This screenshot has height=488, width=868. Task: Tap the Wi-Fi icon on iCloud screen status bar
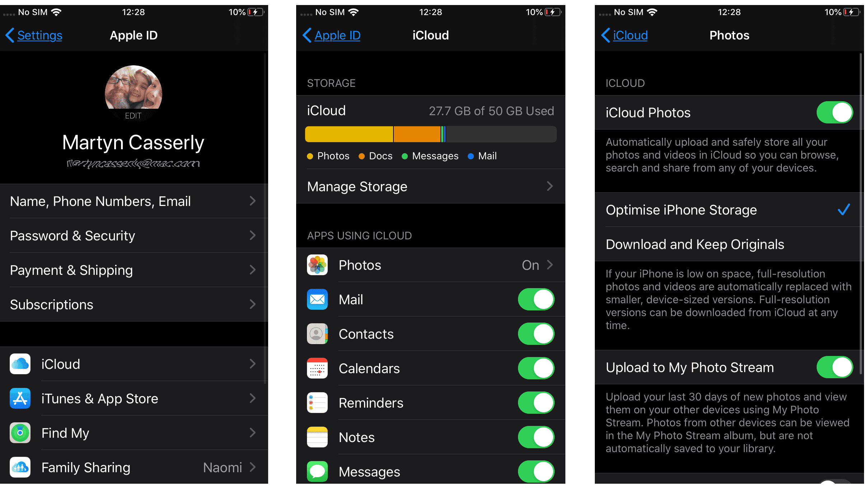point(354,12)
